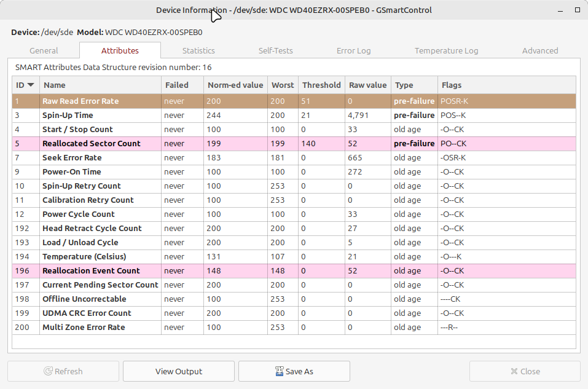
Task: Select the Temperature (Celsius) row
Action: pyautogui.click(x=294, y=257)
